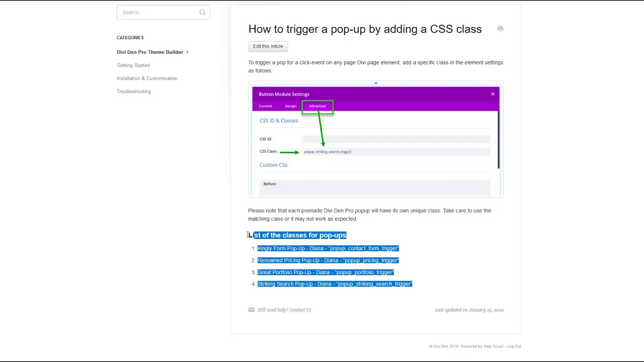Click the Renowned Pricing Pop-Up list item

328,260
